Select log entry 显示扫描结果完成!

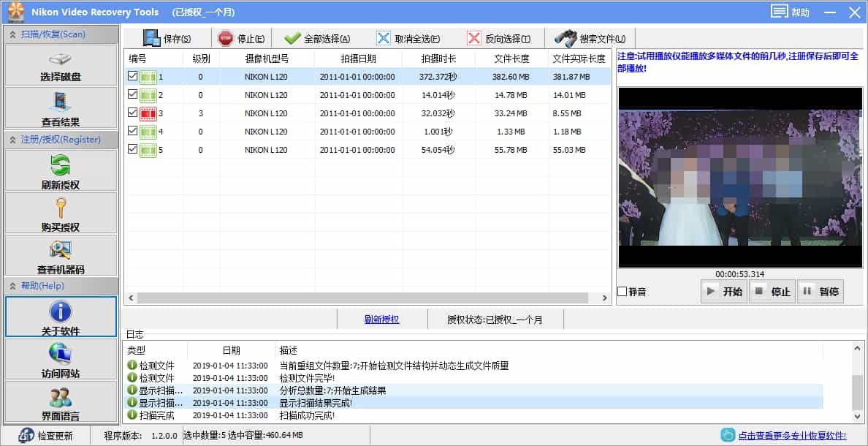(x=316, y=403)
